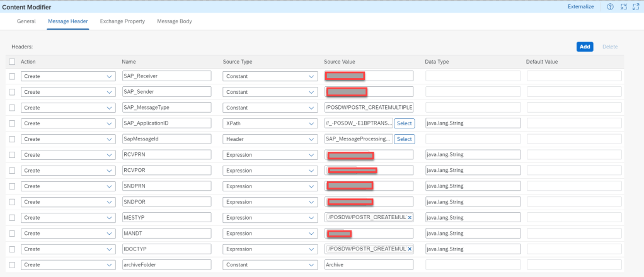
Task: Remove the MESTYP source value token
Action: click(x=410, y=217)
